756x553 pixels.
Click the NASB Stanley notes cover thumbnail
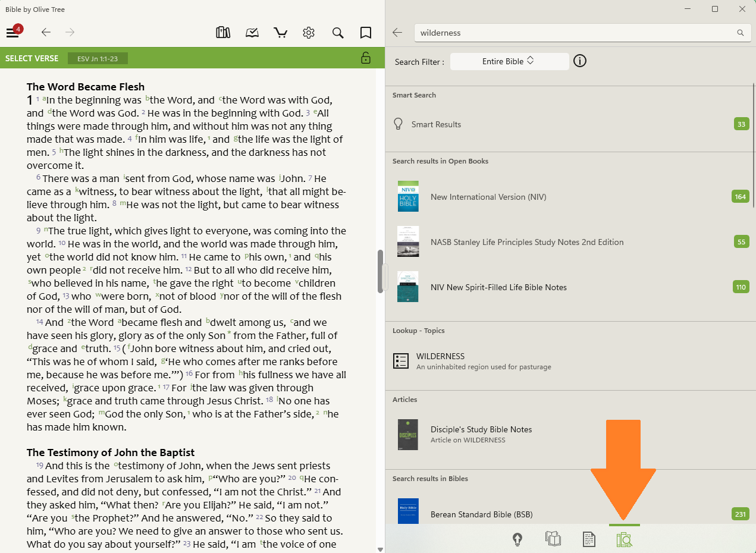(x=408, y=241)
